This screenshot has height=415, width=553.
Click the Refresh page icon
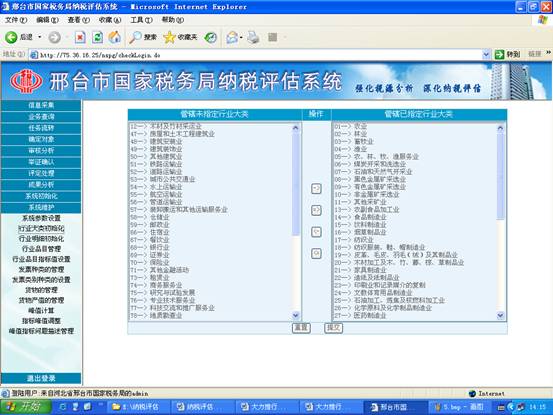97,37
